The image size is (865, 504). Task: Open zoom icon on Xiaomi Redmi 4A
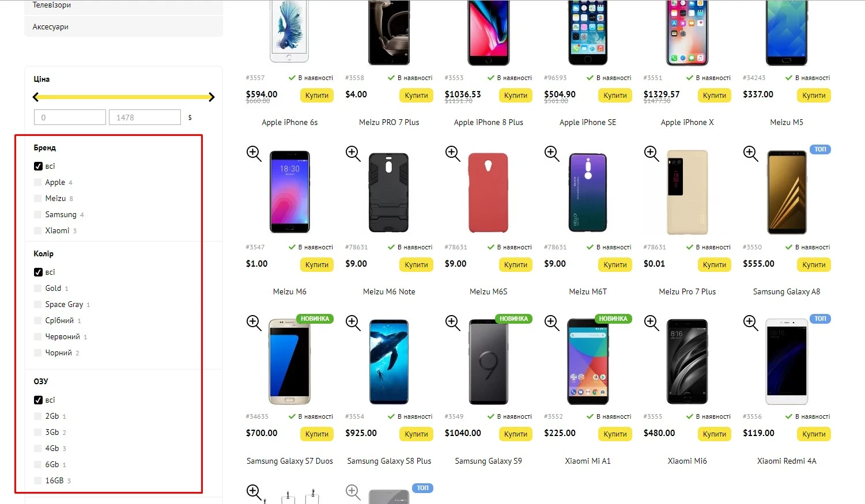tap(751, 323)
